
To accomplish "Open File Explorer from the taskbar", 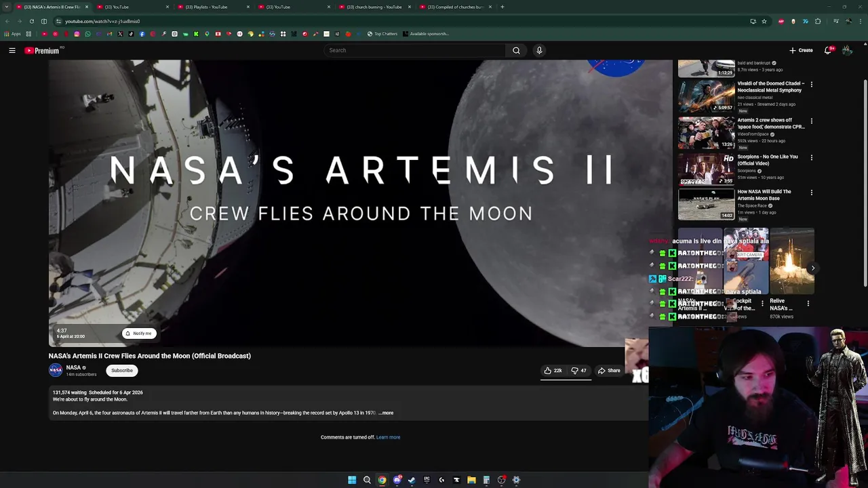I will click(x=471, y=480).
